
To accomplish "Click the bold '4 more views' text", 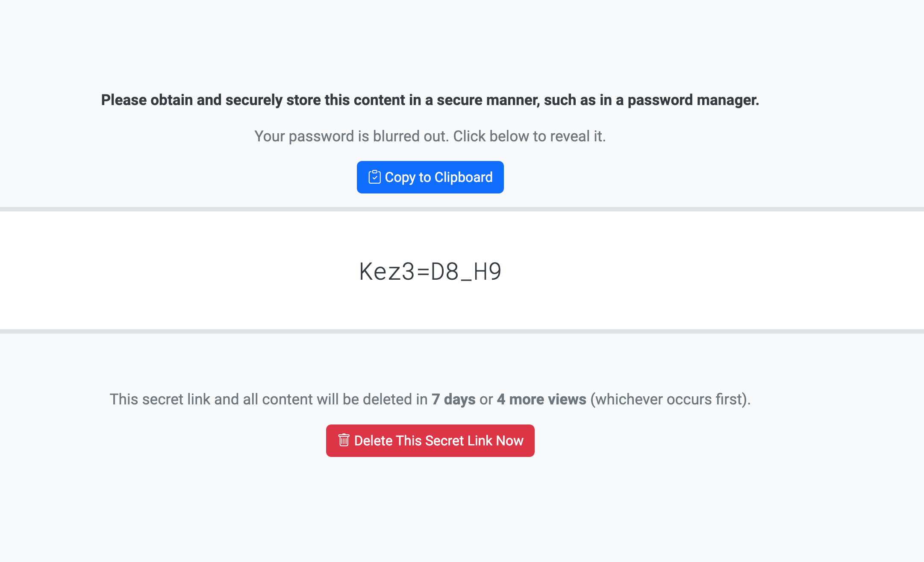I will click(x=541, y=399).
